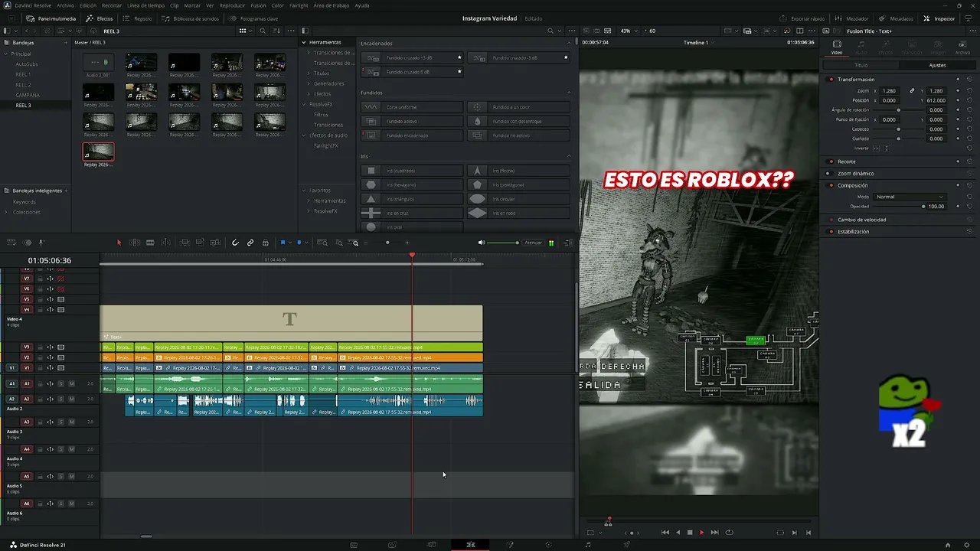Screen dimensions: 980x551
Task: Open the Archivo menu
Action: click(65, 5)
